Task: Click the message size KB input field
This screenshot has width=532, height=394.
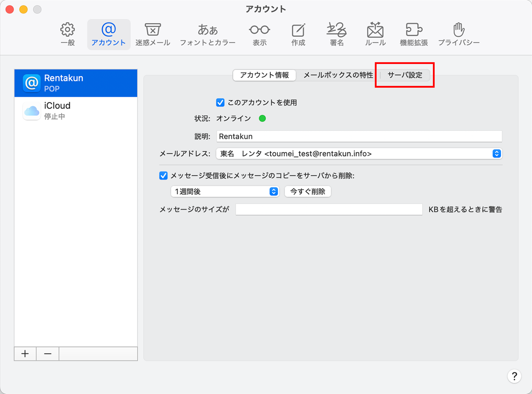Action: point(329,209)
